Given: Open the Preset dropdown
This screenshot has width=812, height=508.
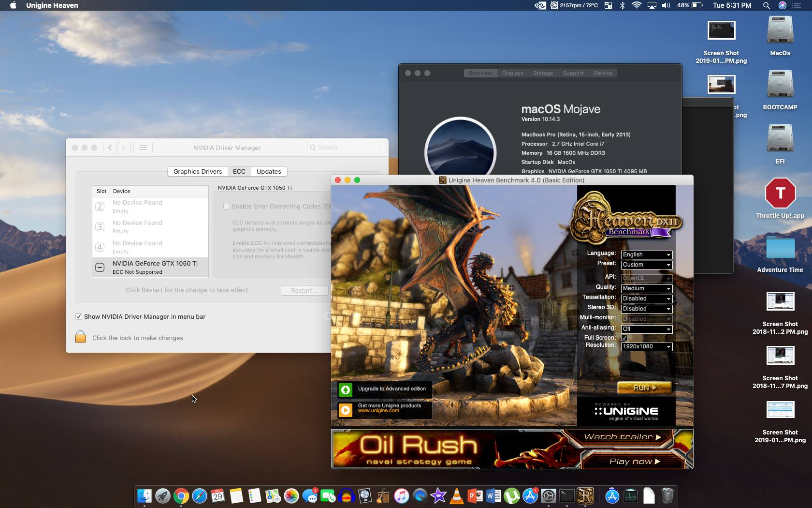Looking at the screenshot, I should (646, 265).
